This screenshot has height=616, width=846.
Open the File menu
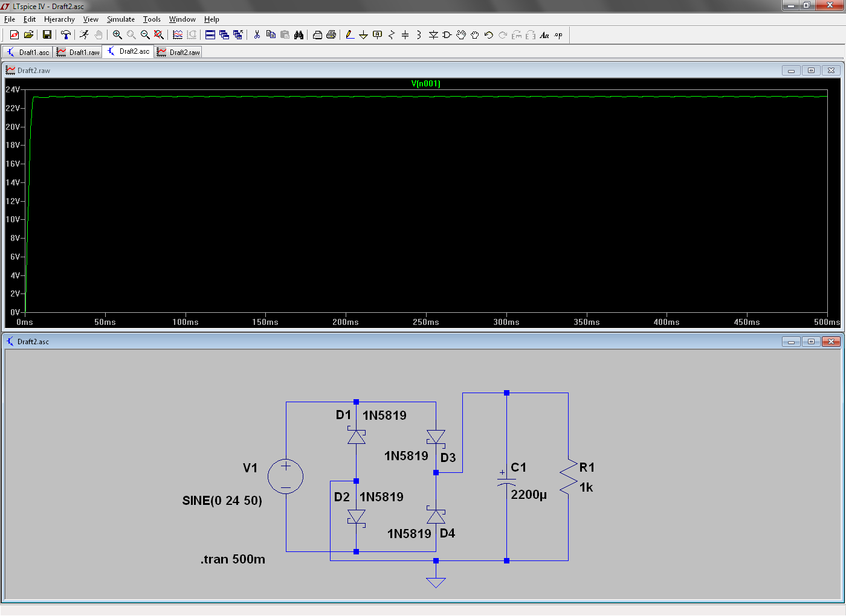click(x=10, y=19)
